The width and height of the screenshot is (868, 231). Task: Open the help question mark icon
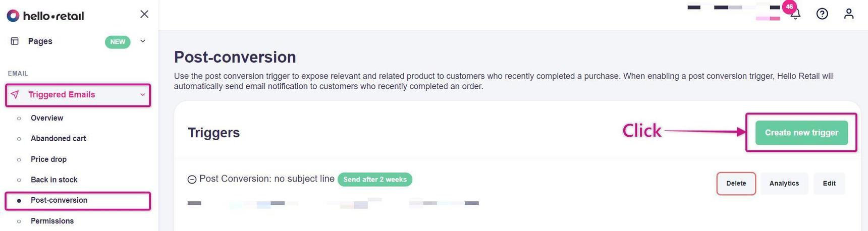(x=822, y=14)
